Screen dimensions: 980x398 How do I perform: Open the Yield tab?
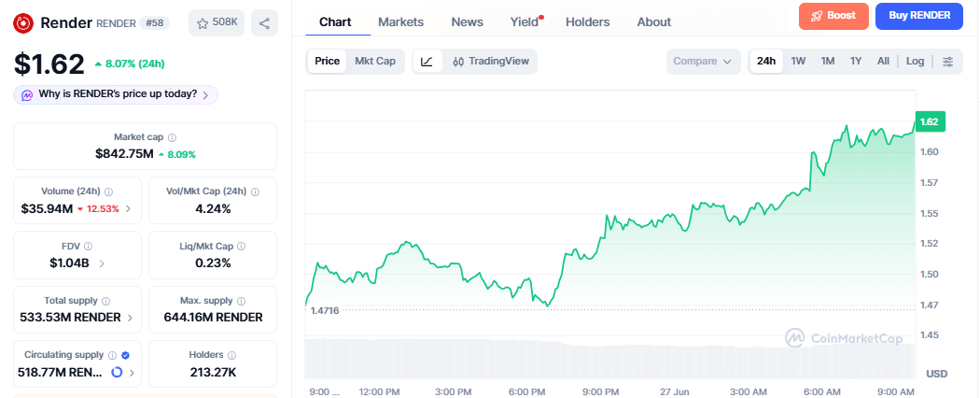(x=525, y=21)
